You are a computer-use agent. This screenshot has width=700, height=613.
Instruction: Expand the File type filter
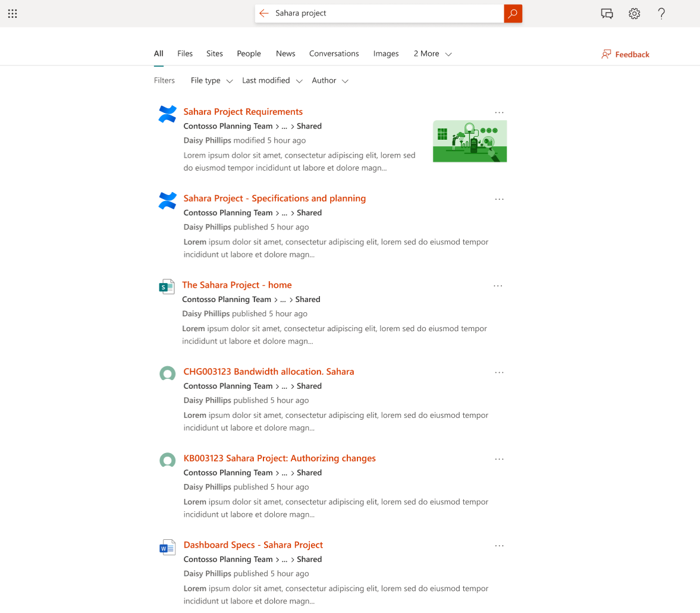212,80
